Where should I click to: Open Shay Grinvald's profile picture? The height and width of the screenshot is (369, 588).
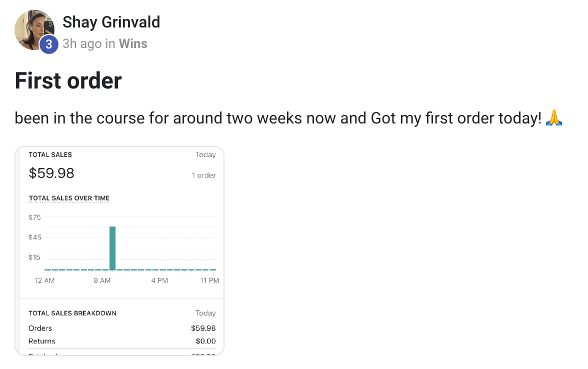34,30
